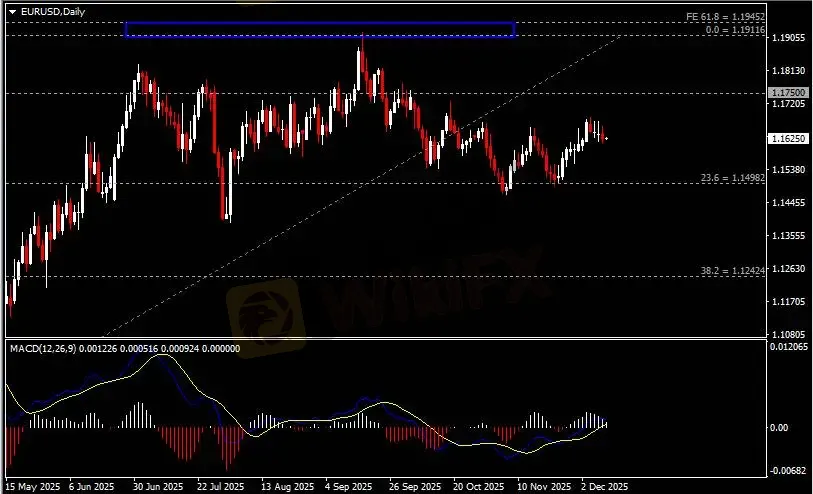The image size is (813, 494).
Task: Select the 0.0 = 1.19116 Fibonacci label
Action: pos(735,30)
